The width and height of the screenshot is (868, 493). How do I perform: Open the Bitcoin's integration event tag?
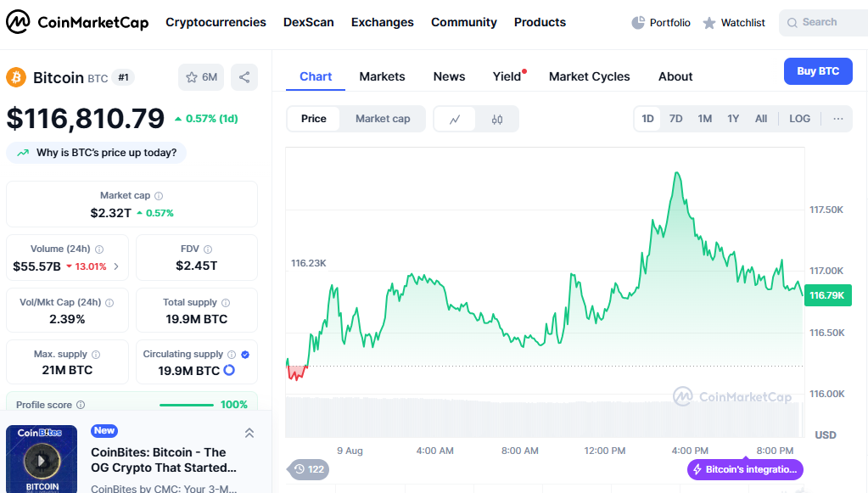coord(745,469)
